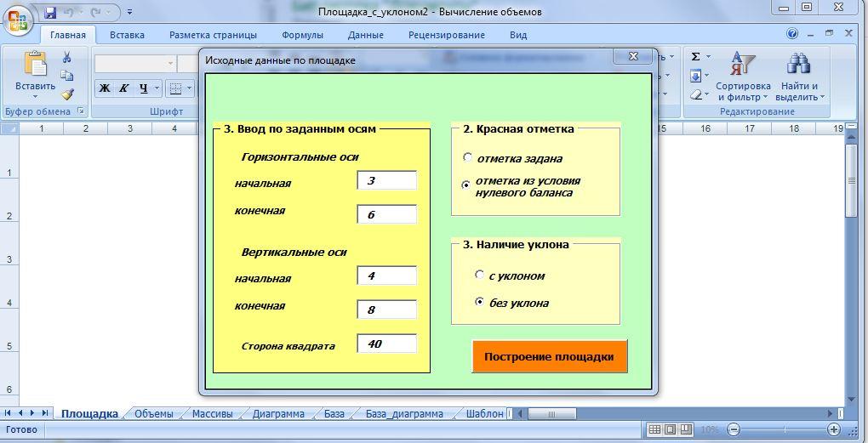Copy selection with copy icon
This screenshot has height=443, width=868.
point(67,76)
